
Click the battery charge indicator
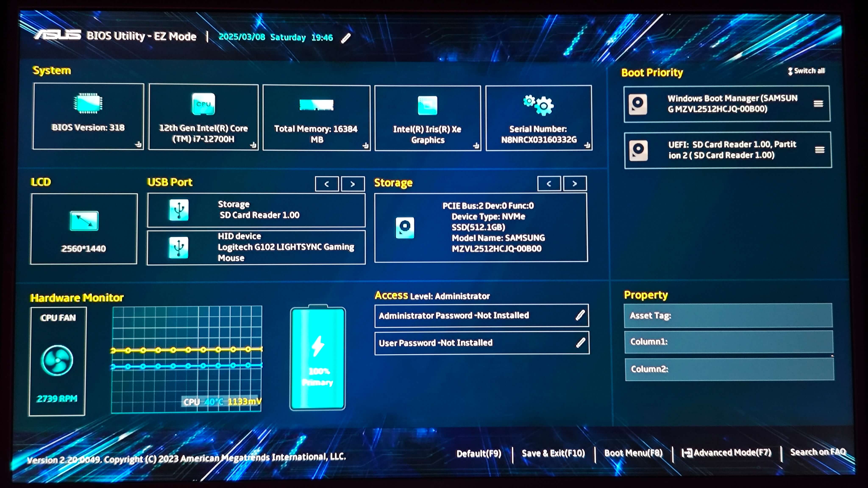click(318, 358)
